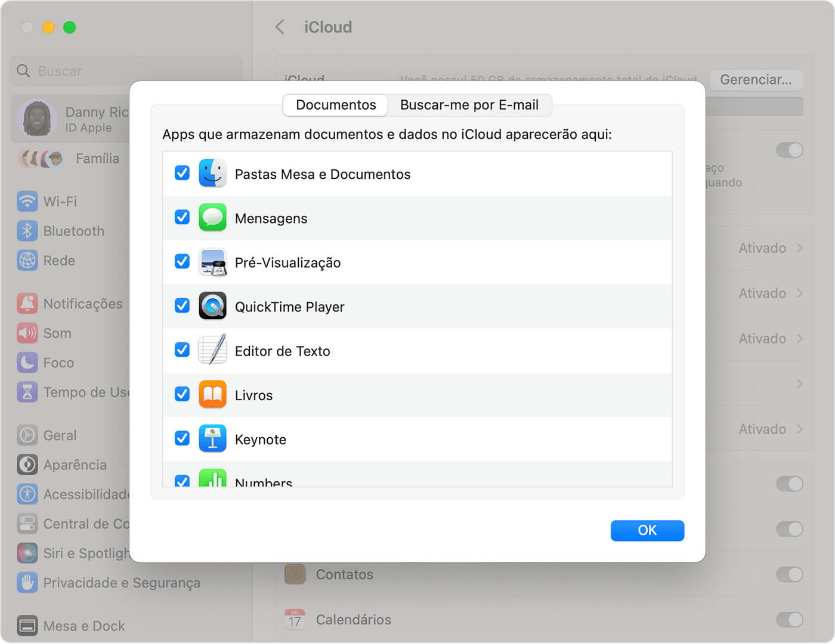Open the last Ativado row chevron
This screenshot has height=644, width=835.
[x=800, y=429]
